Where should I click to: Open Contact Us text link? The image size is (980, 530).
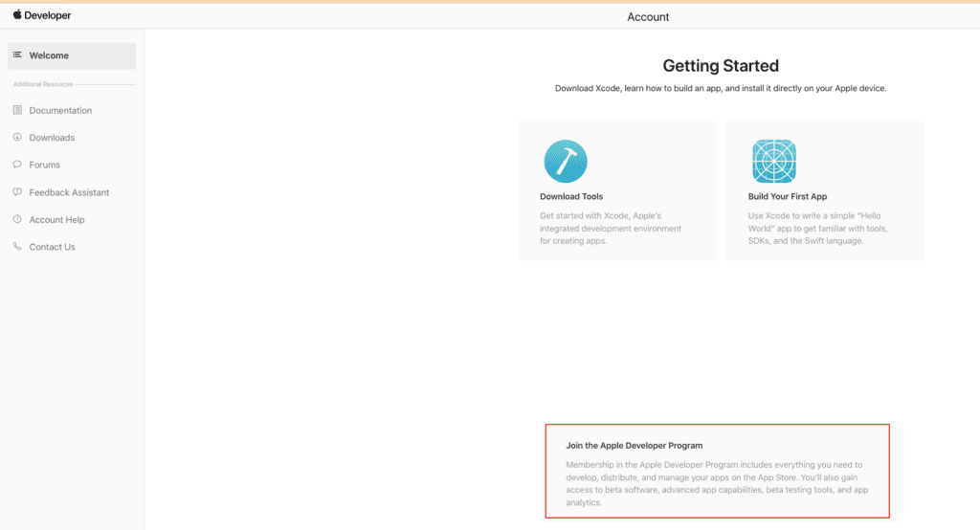point(52,247)
